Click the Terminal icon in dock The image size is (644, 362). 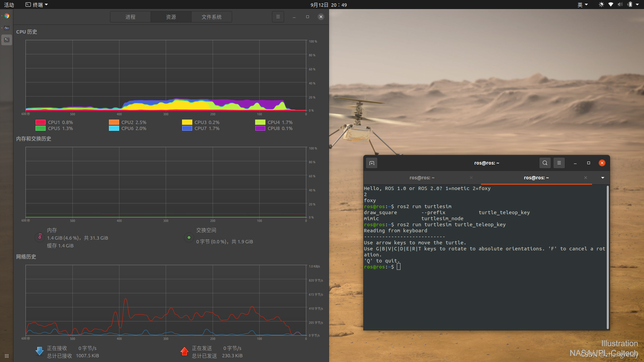pyautogui.click(x=7, y=40)
